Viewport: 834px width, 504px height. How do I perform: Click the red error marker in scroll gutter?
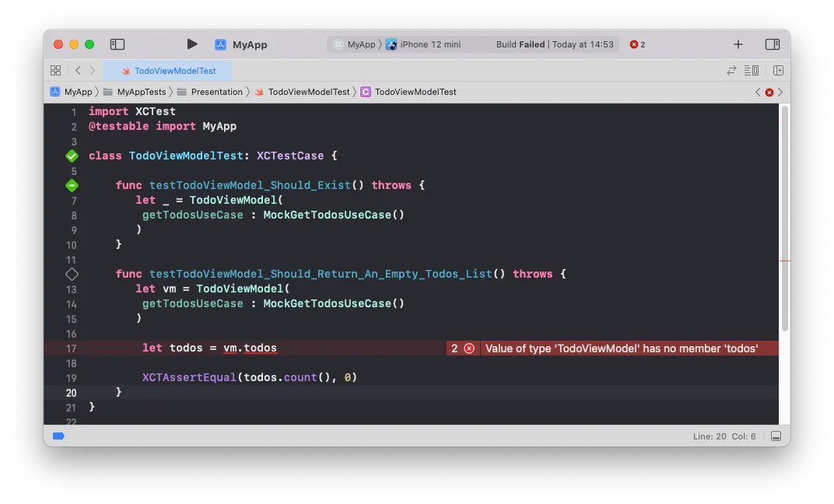click(784, 261)
